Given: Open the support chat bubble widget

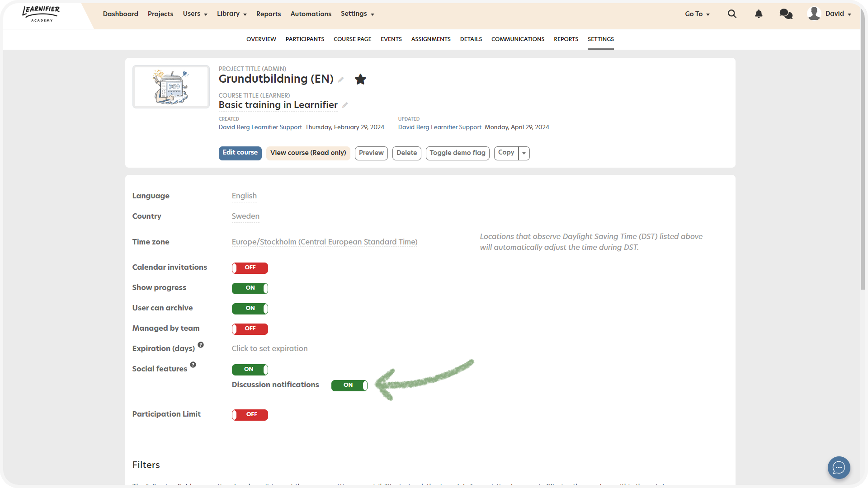Looking at the screenshot, I should point(839,467).
